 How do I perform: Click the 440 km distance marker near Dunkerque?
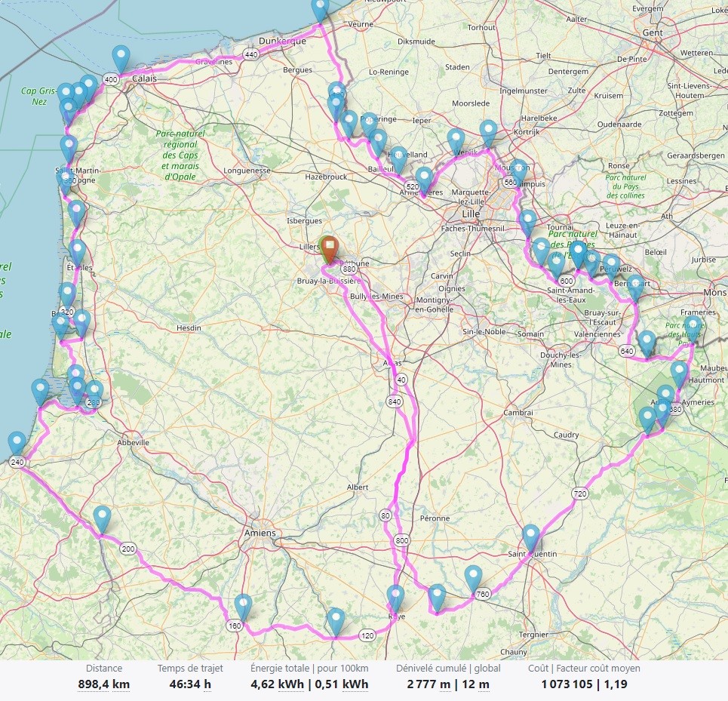coord(251,54)
